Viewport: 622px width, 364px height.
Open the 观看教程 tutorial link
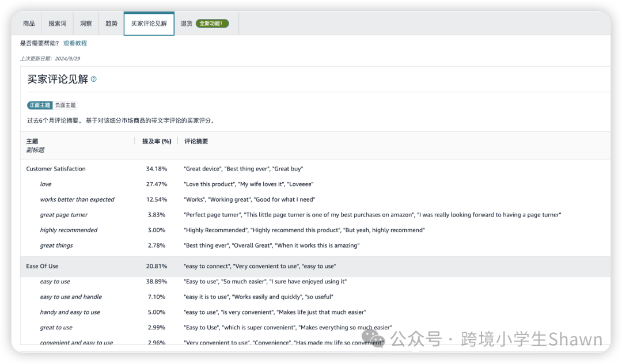(x=75, y=43)
